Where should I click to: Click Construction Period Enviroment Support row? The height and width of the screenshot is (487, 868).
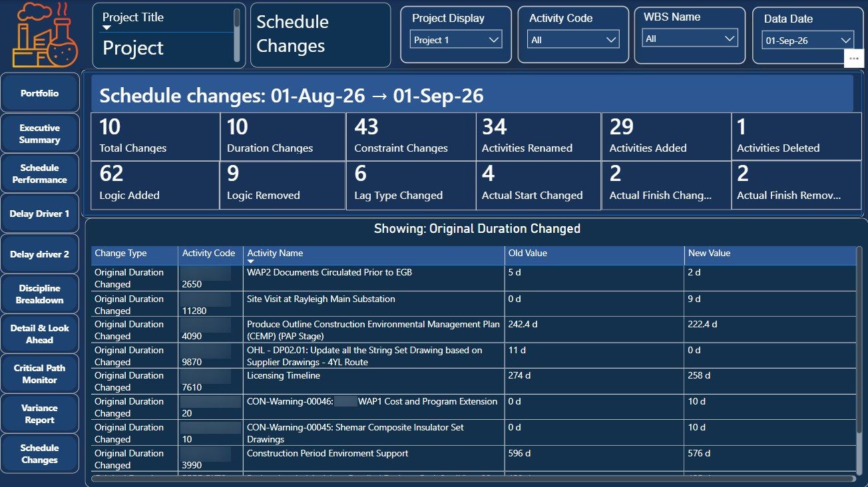[x=473, y=459]
